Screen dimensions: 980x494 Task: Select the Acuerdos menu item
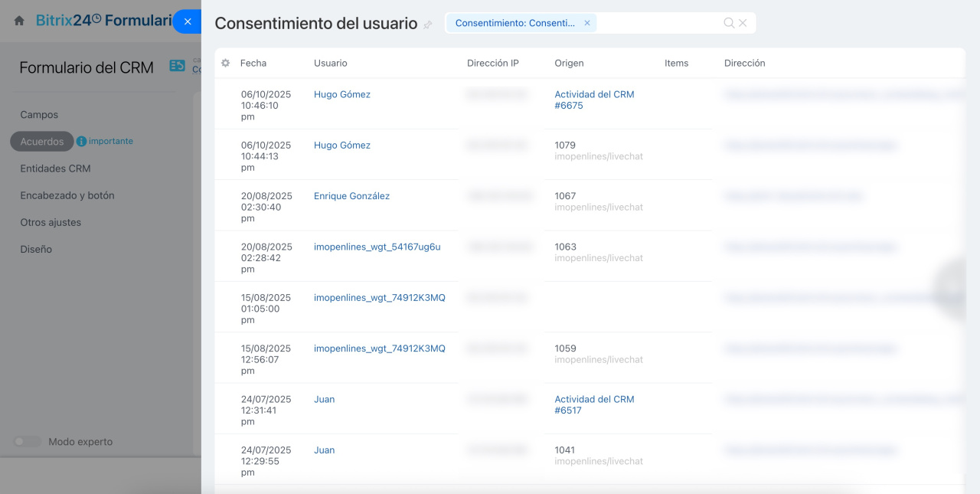coord(42,142)
